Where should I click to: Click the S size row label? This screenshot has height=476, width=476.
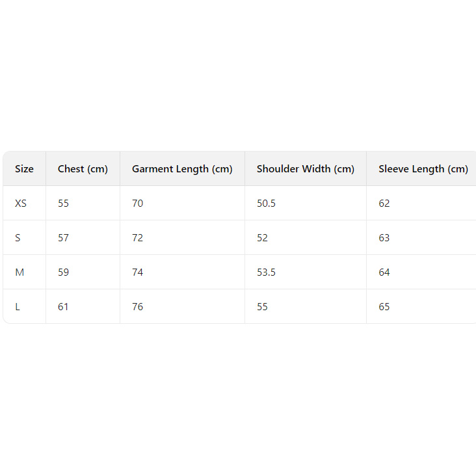(x=18, y=238)
